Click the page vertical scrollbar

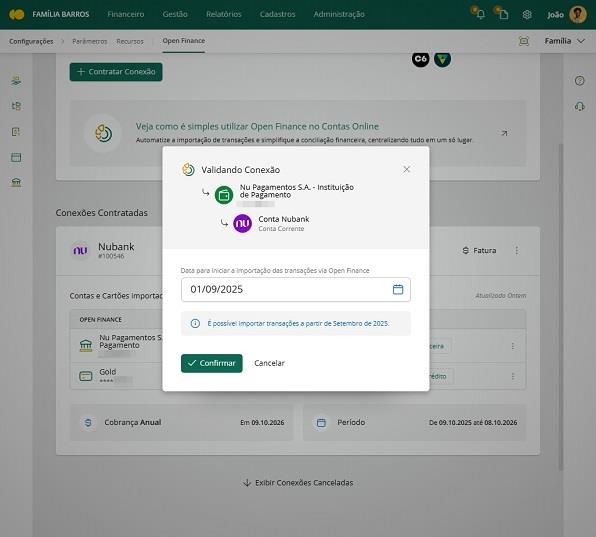pos(561,307)
